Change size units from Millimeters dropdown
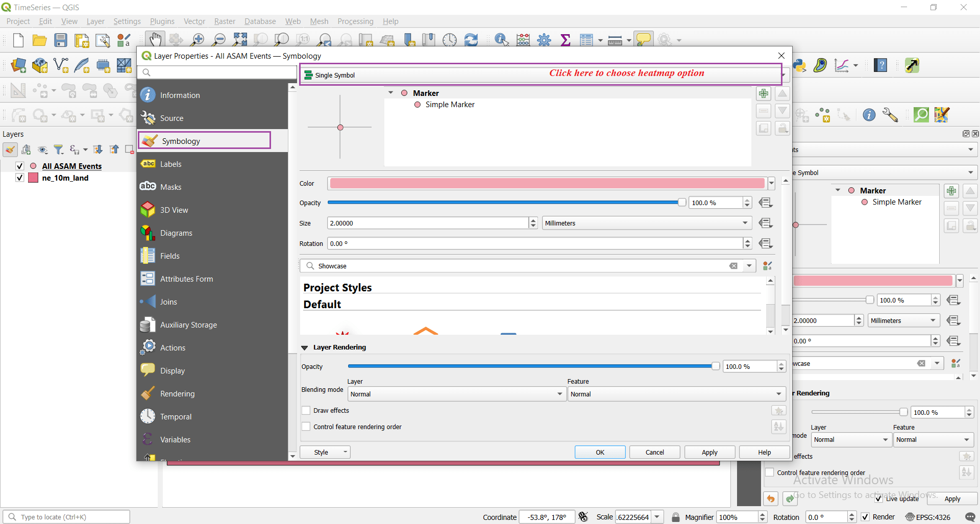Viewport: 980px width, 524px height. click(x=646, y=223)
